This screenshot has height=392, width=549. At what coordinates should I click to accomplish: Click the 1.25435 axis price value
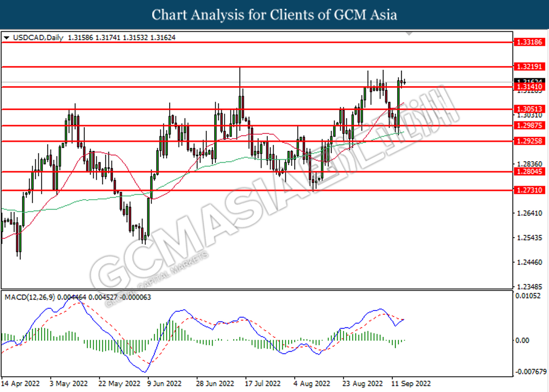coord(530,238)
